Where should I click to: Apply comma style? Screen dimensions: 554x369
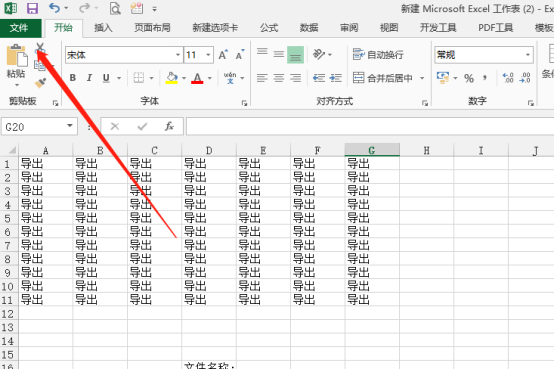[485, 78]
